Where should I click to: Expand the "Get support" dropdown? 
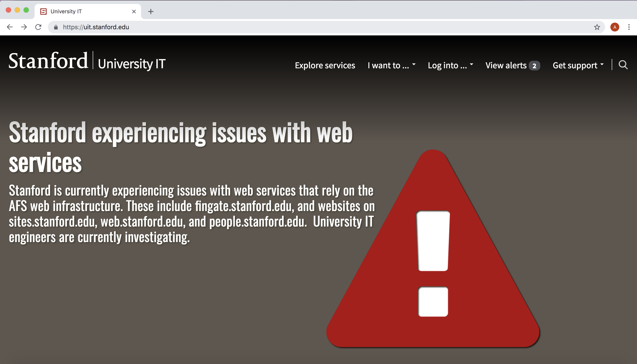(x=578, y=65)
